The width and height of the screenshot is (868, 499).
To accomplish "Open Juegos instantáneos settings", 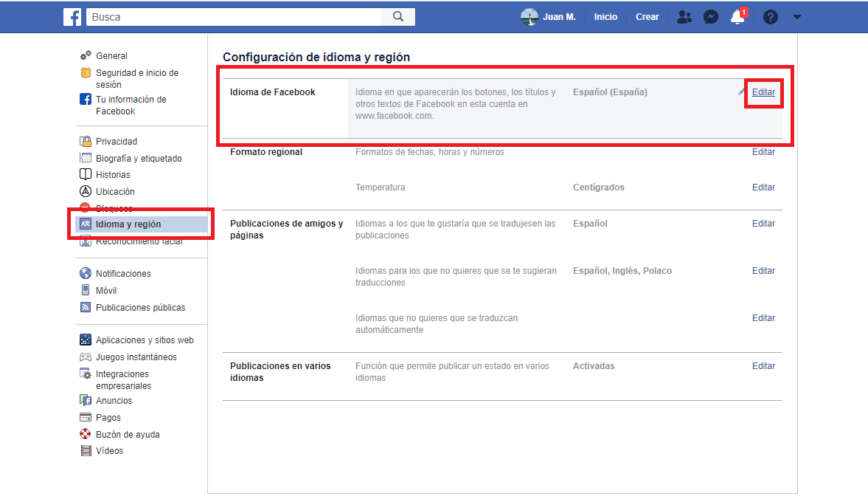I will pos(136,357).
